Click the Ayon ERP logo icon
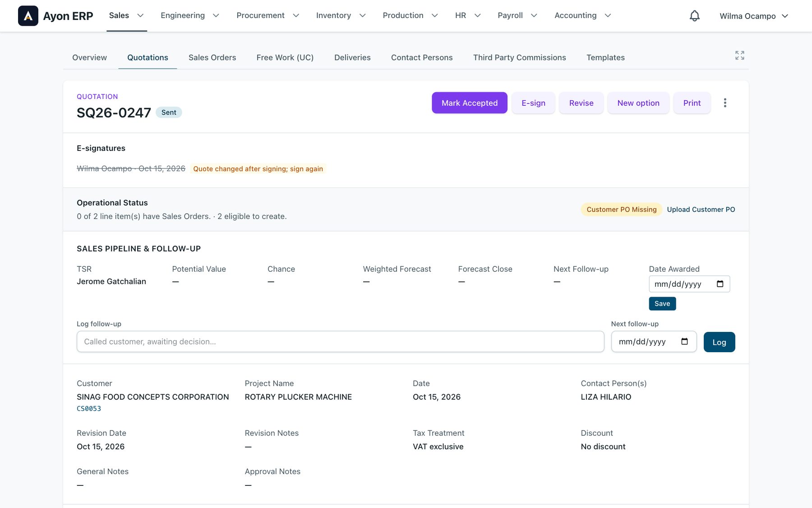This screenshot has width=812, height=508. [28, 16]
